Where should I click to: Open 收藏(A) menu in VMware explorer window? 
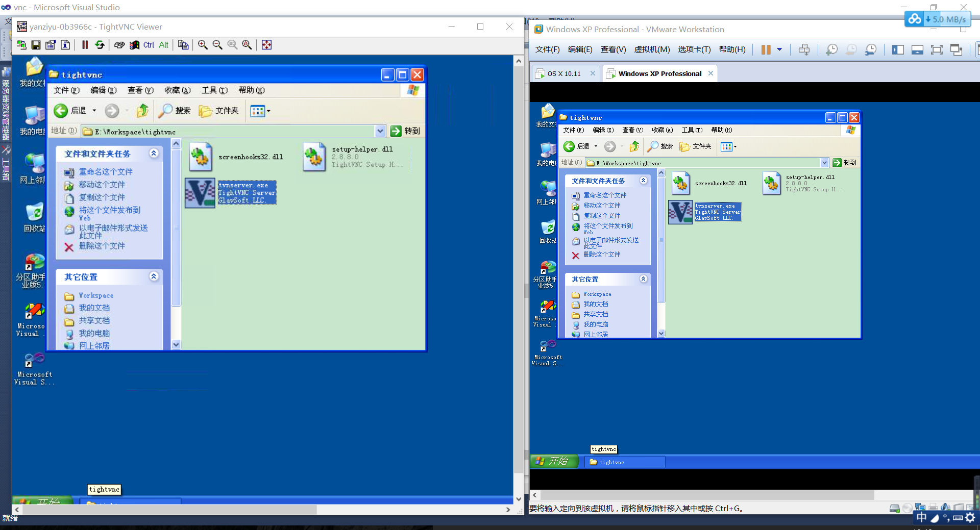click(x=662, y=130)
